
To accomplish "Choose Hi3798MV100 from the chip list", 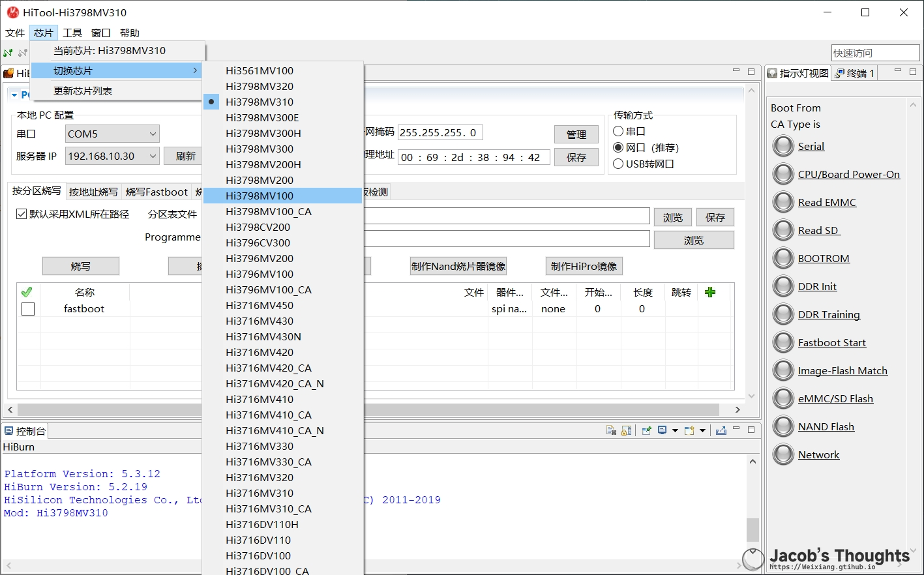I will pos(260,196).
